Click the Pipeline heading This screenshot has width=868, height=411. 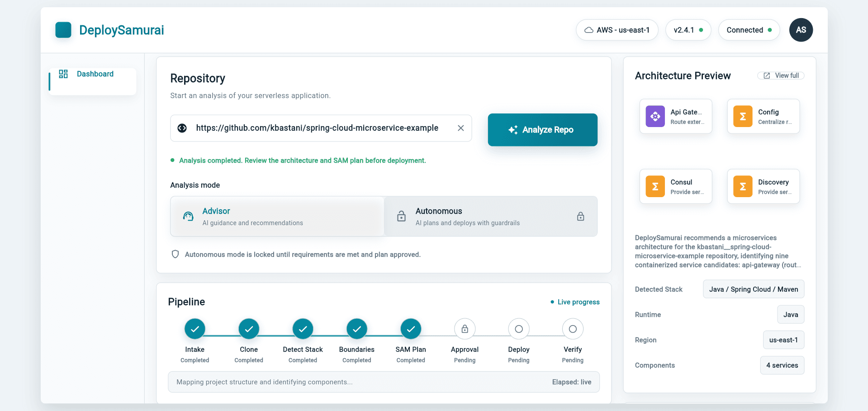pos(186,302)
